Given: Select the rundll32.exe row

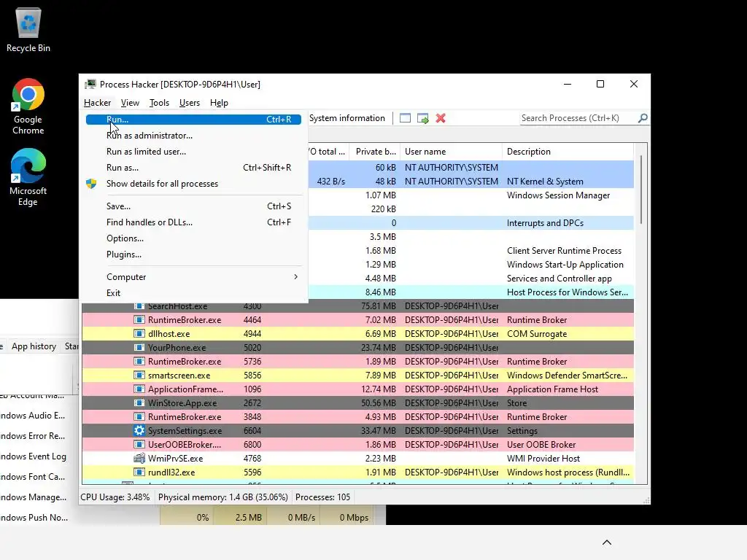Looking at the screenshot, I should click(x=357, y=472).
